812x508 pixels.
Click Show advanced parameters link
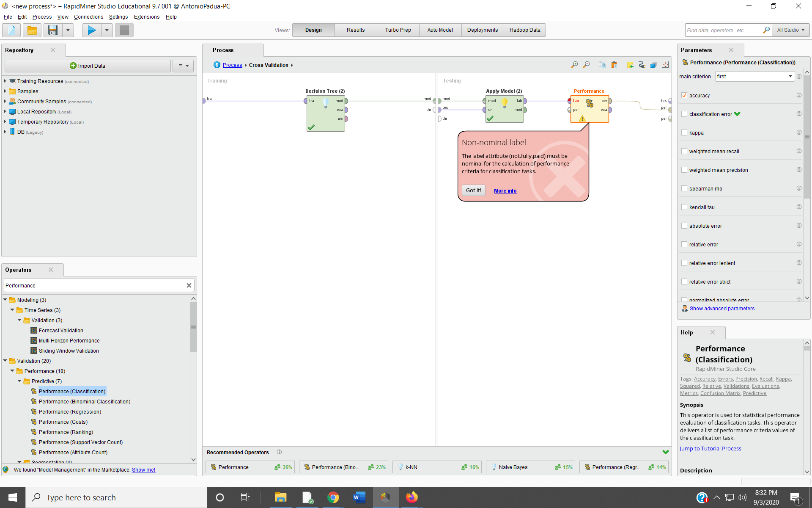(722, 309)
